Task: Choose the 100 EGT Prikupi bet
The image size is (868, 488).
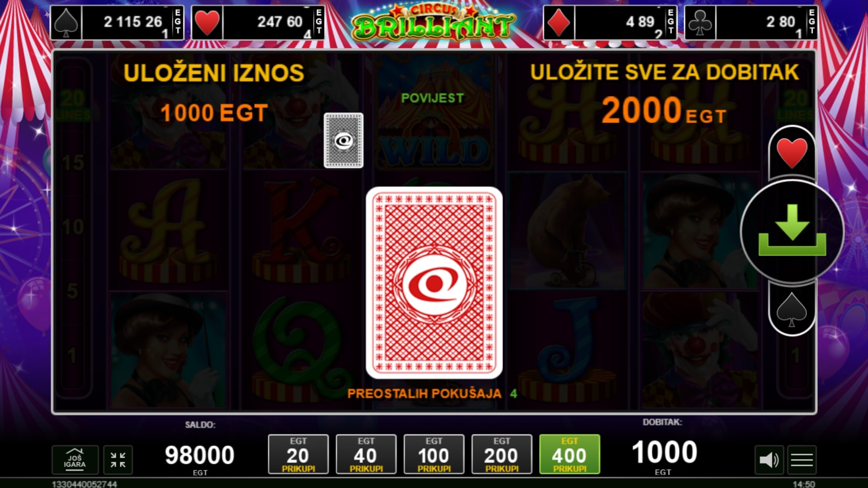Action: pos(434,455)
